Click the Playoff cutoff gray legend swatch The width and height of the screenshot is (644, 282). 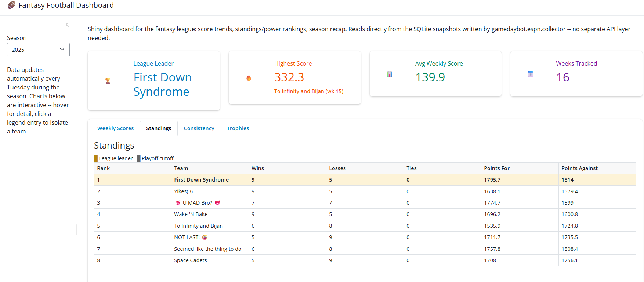tap(139, 158)
